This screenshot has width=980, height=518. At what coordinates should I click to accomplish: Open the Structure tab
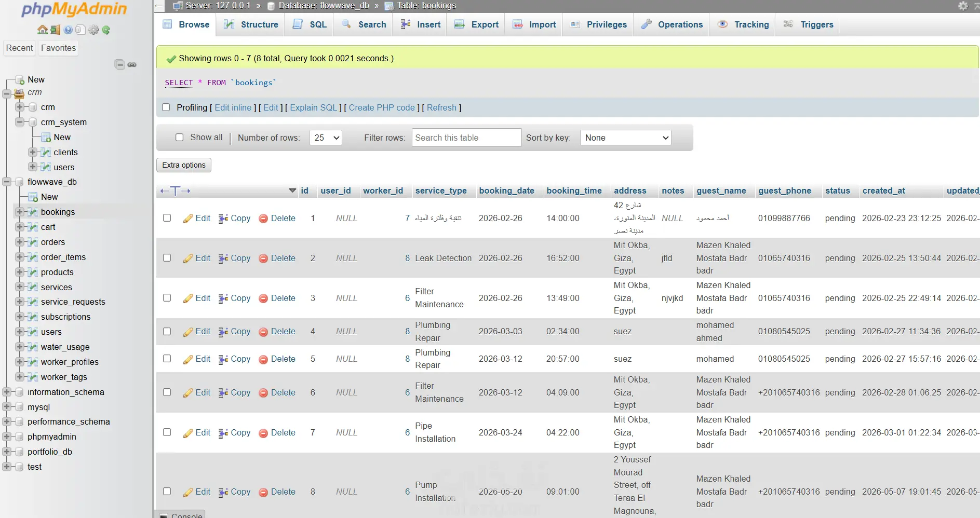[251, 24]
